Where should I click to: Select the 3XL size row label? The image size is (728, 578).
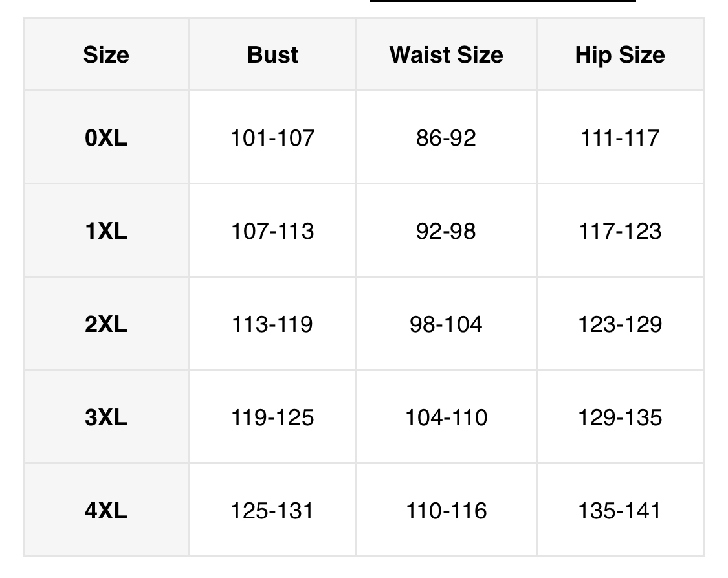coord(106,417)
